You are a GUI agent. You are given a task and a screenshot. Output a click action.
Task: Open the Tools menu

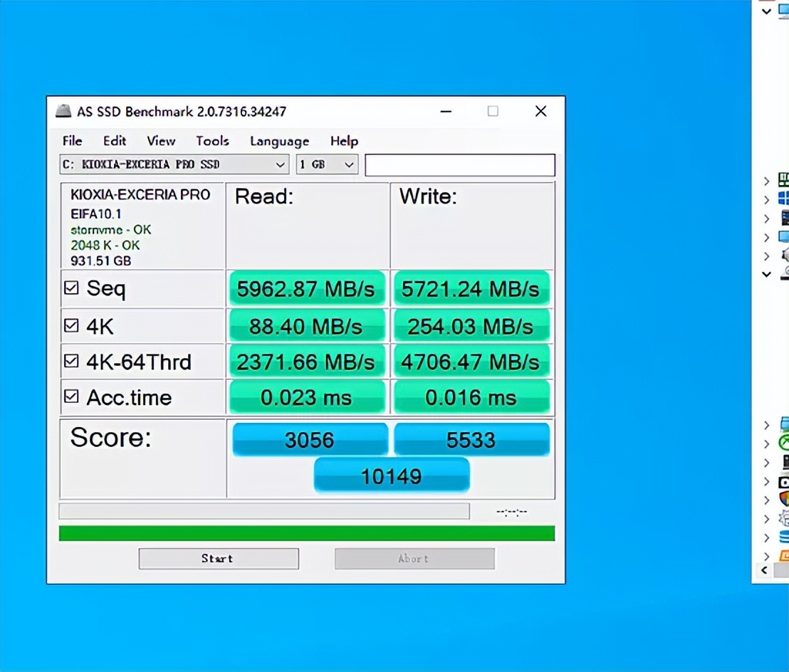click(x=212, y=141)
